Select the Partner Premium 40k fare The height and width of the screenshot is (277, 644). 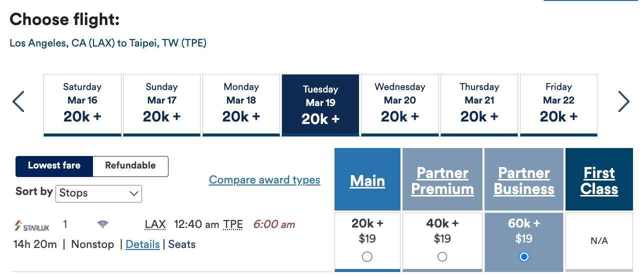click(x=442, y=257)
